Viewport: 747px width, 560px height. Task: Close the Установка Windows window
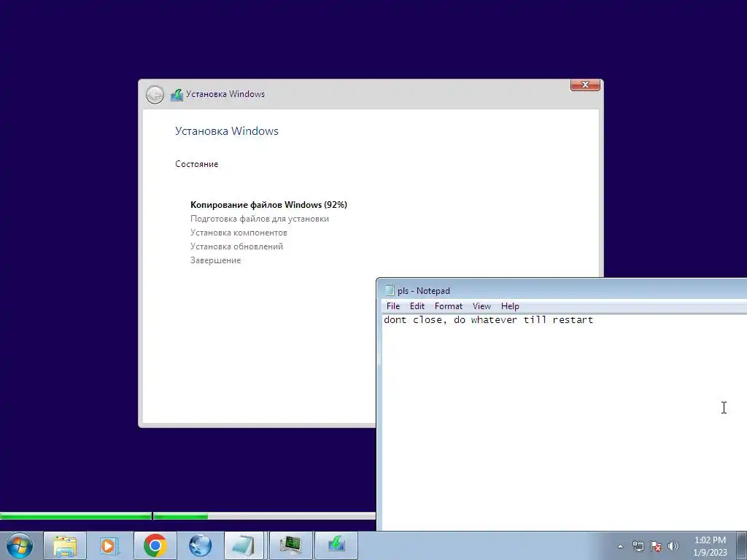click(x=585, y=85)
